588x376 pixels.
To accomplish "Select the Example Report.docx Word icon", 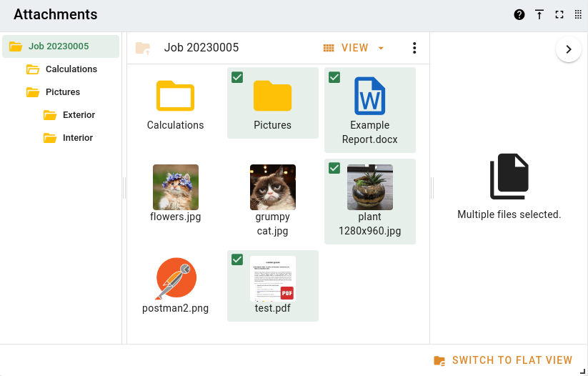I will coord(370,96).
